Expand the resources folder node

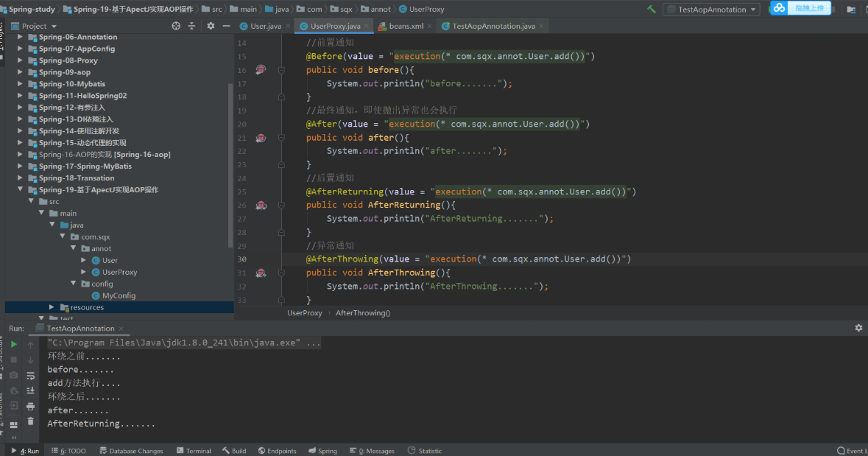pyautogui.click(x=52, y=307)
